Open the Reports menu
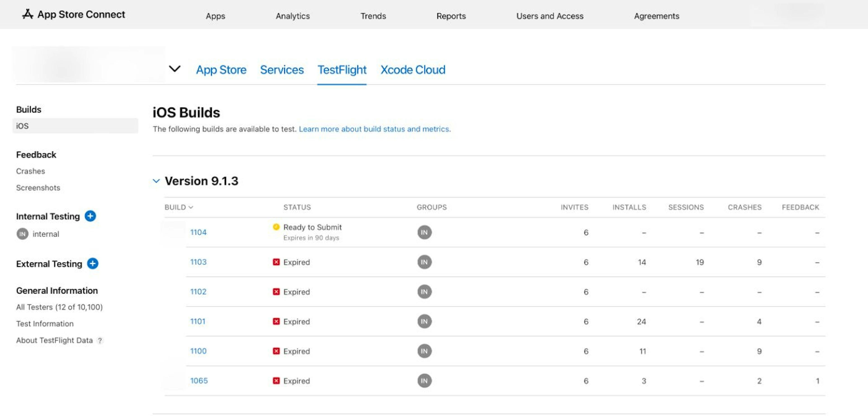 (x=451, y=16)
